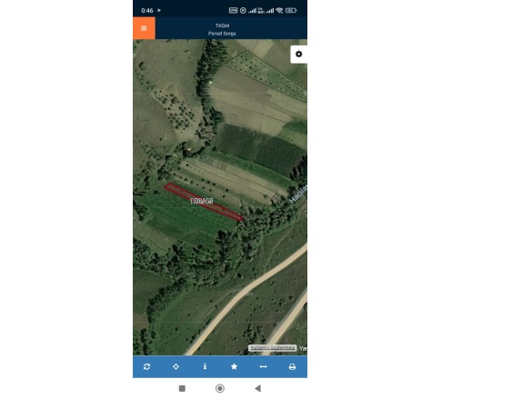Image resolution: width=532 pixels, height=399 pixels.
Task: Tap the battery indicator in status bar
Action: click(x=291, y=11)
